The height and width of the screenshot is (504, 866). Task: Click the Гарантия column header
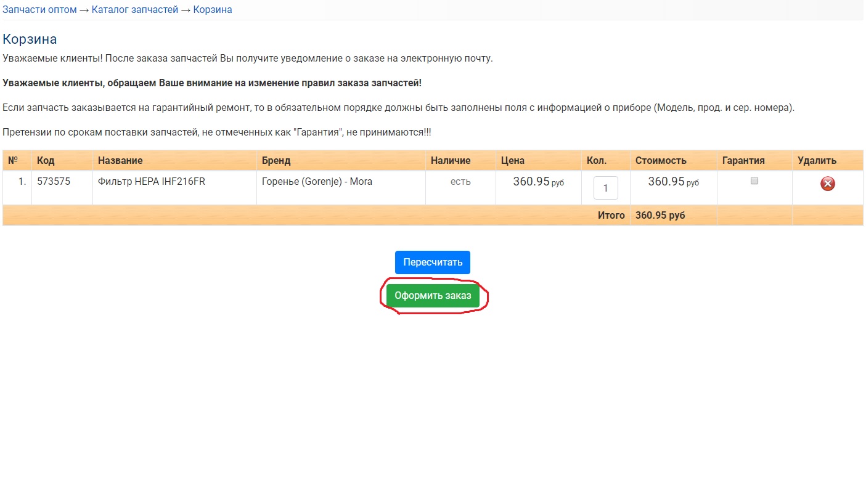743,160
